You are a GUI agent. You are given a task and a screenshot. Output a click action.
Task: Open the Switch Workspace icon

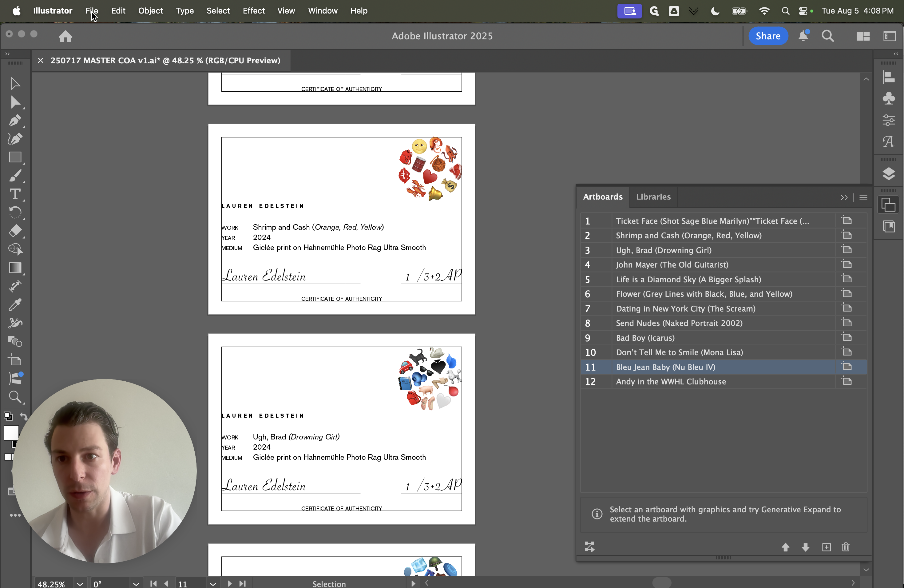(x=890, y=36)
